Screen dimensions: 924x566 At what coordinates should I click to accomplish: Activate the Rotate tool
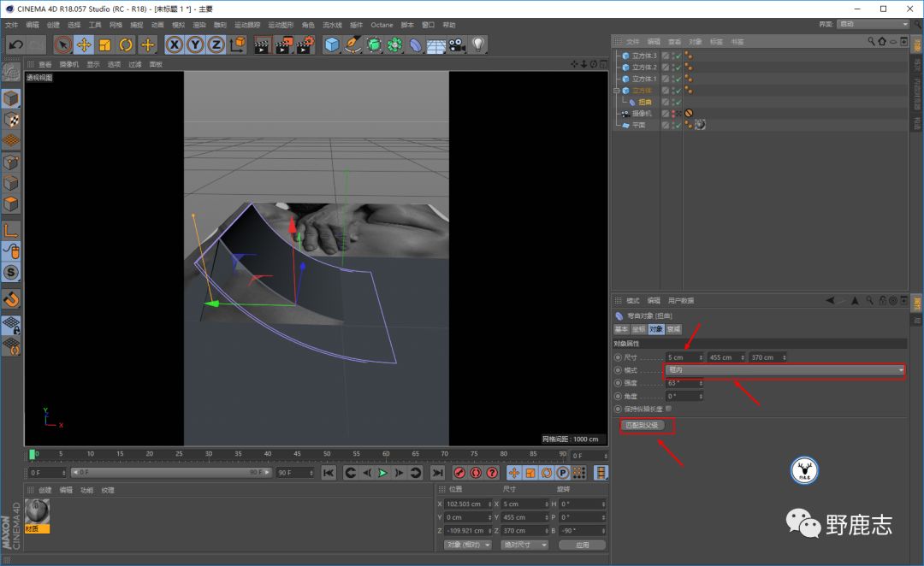pos(126,44)
